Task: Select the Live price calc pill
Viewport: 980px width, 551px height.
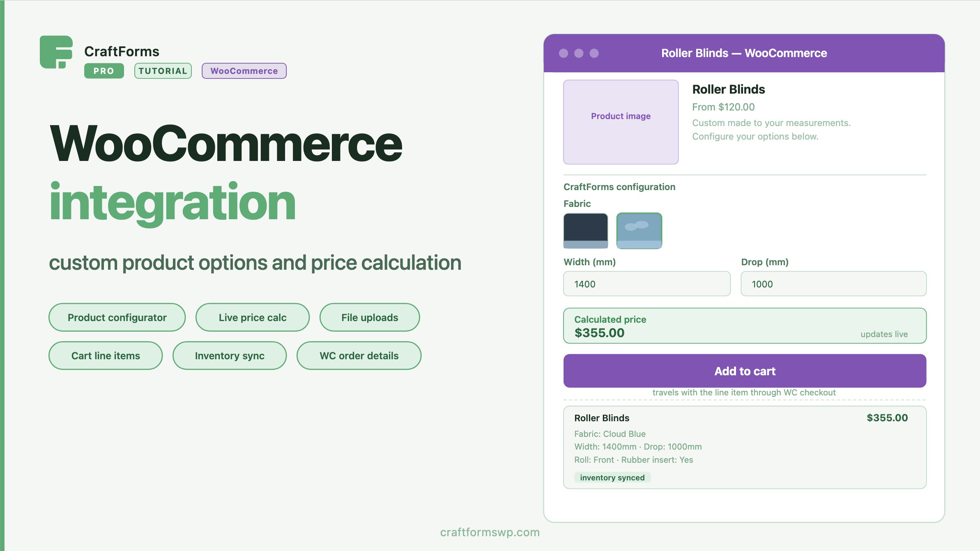Action: click(253, 317)
